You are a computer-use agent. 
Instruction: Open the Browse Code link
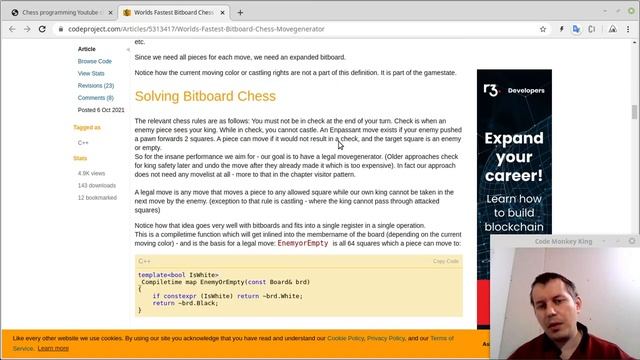(x=95, y=61)
